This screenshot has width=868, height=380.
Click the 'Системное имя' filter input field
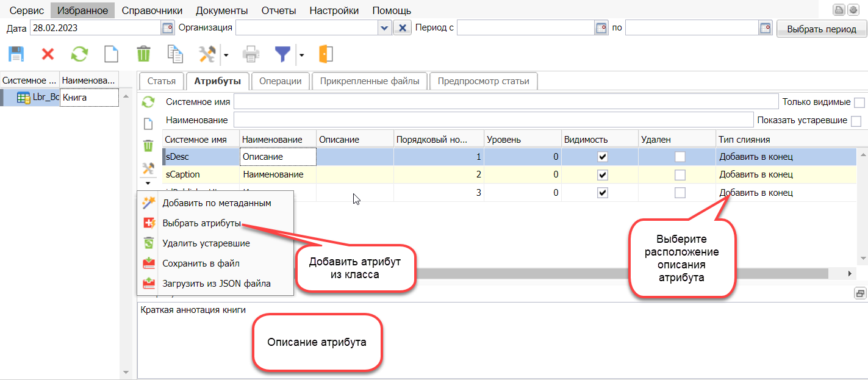click(506, 102)
